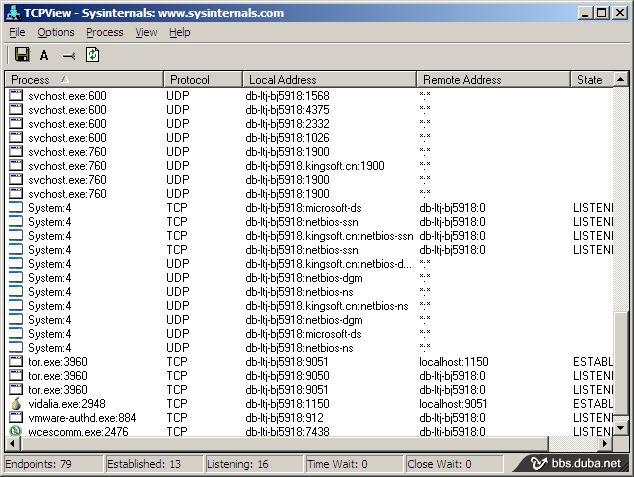Sort by the State column header
The image size is (634, 477).
tap(590, 79)
